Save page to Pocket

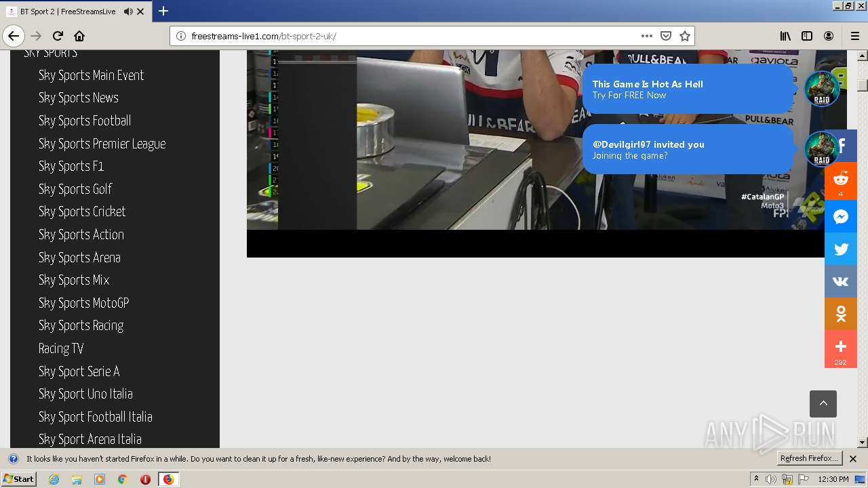click(666, 36)
